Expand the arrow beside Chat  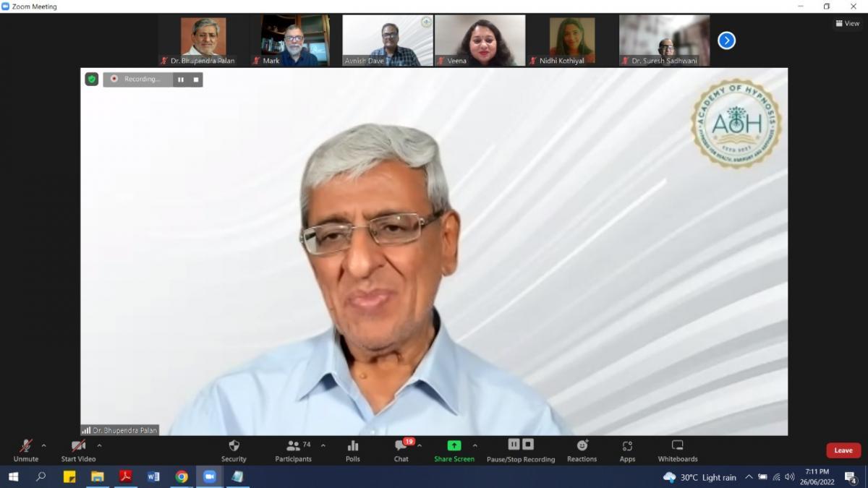tap(420, 445)
